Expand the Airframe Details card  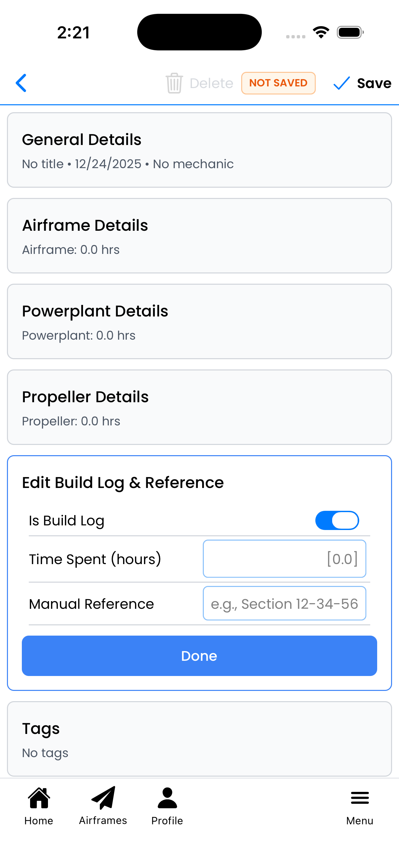(199, 235)
